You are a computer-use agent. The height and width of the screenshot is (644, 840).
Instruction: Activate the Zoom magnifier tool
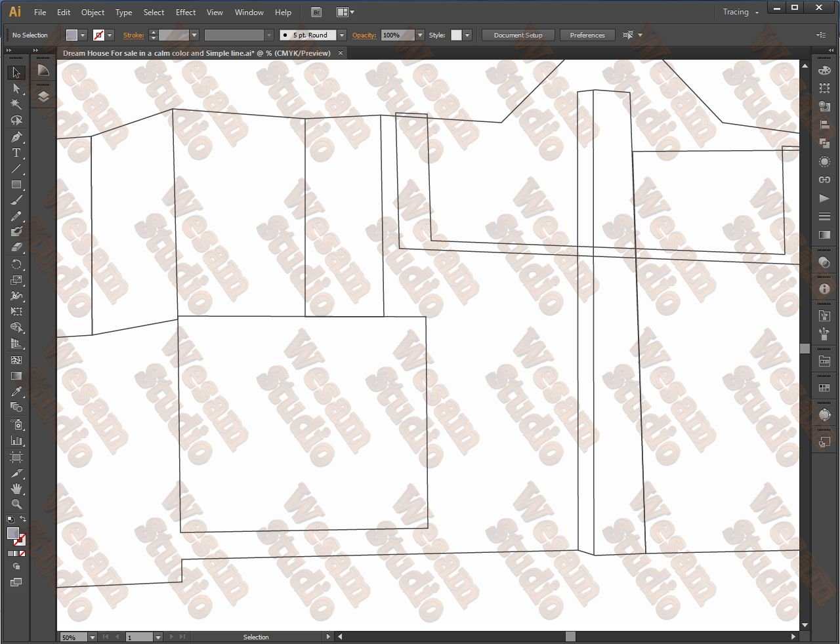pos(16,504)
